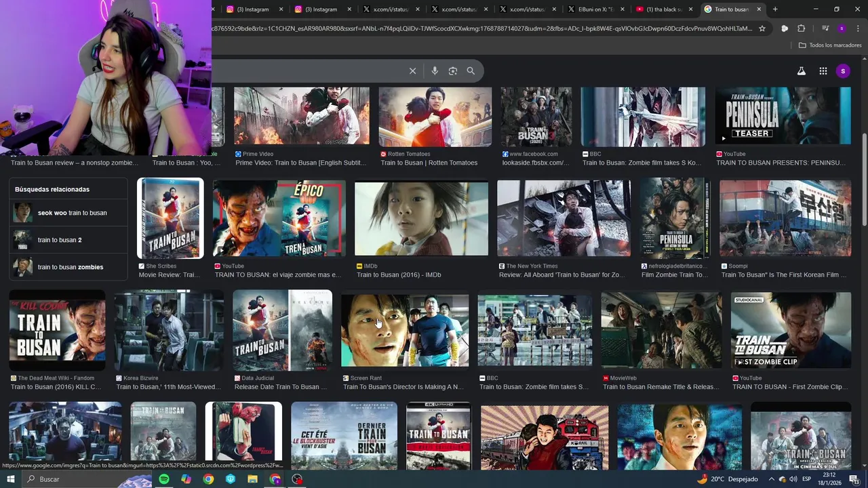The height and width of the screenshot is (488, 868).
Task: Start voice search with microphone icon
Action: tap(435, 70)
